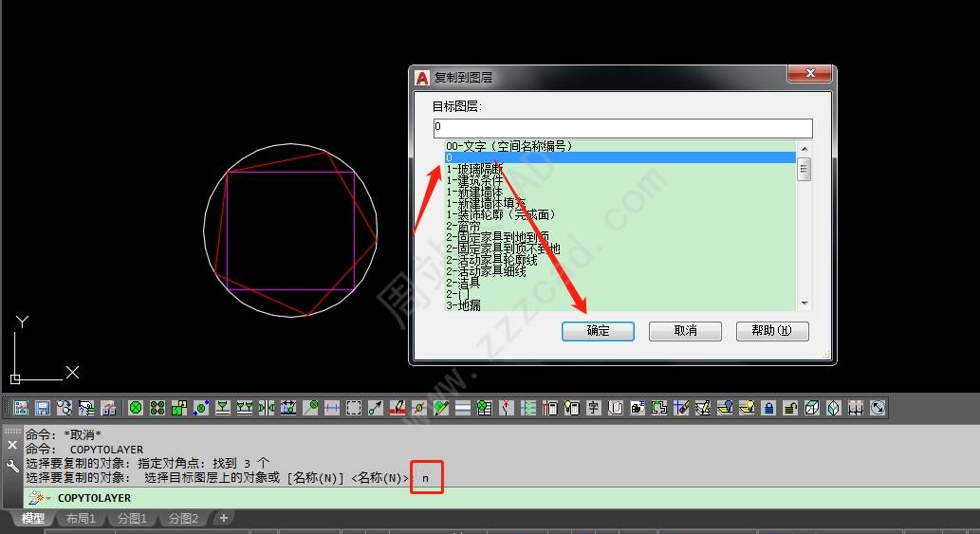
Task: Click the question mark list toolbar icon
Action: (86, 408)
